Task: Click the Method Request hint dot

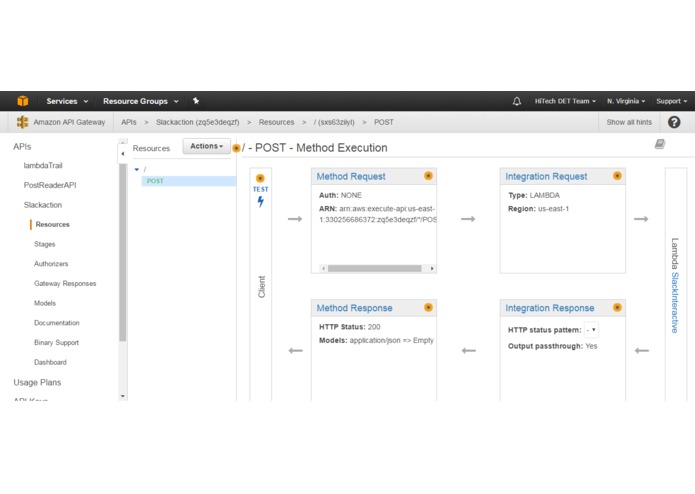Action: click(428, 175)
